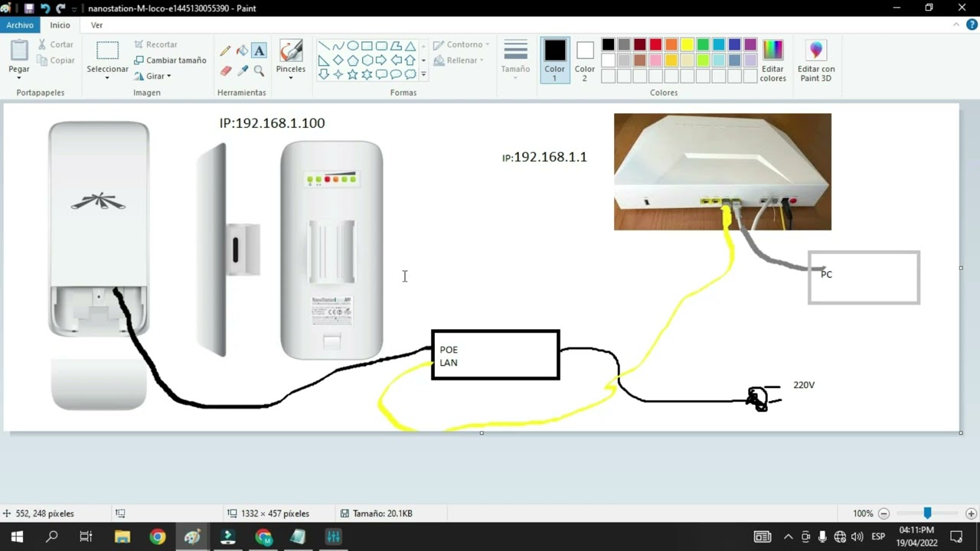Choose the triangle shape in Formas

point(410,46)
